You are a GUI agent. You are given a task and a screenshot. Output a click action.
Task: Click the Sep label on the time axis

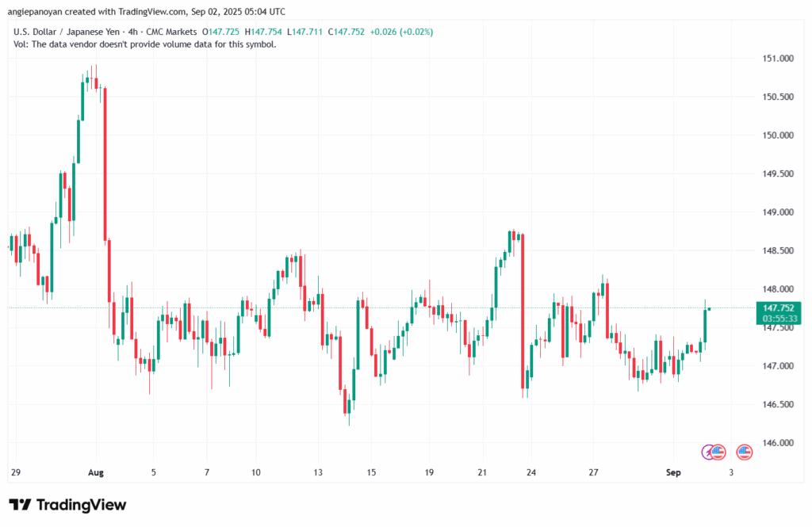coord(673,472)
